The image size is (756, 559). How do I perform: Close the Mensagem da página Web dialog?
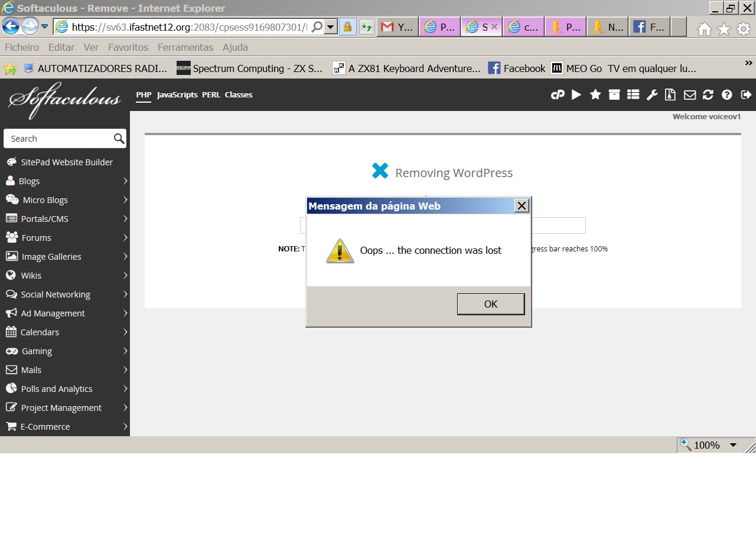[x=522, y=205]
